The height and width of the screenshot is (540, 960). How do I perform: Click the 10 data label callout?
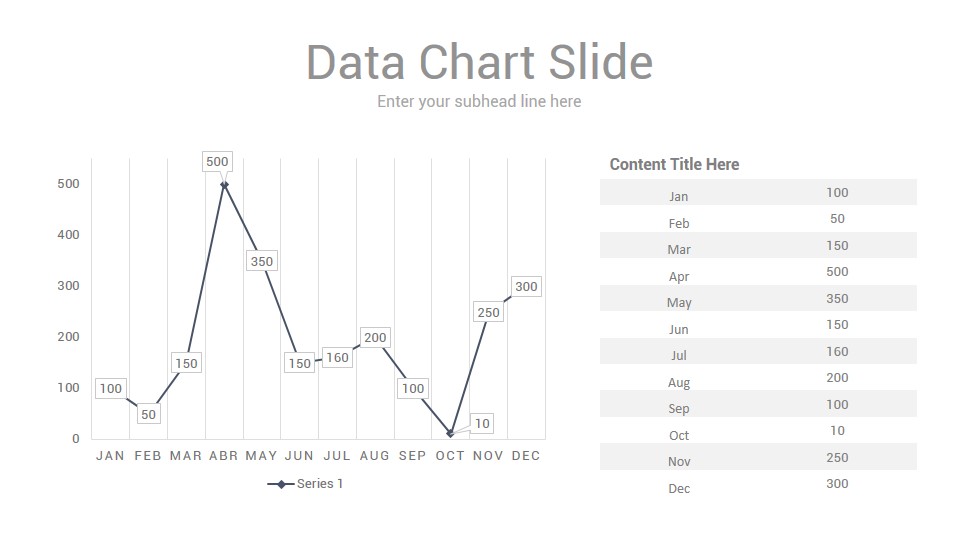pyautogui.click(x=482, y=424)
